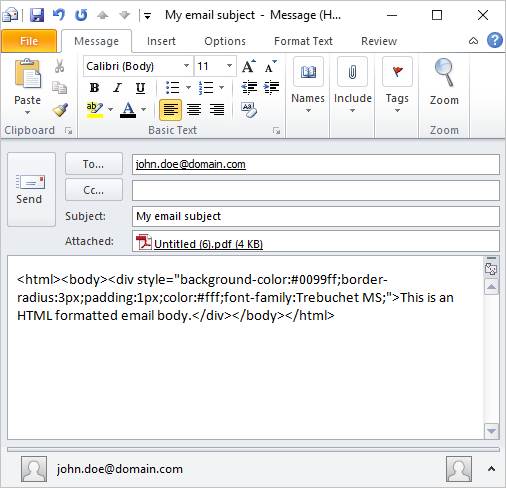Click the Send button

pos(31,189)
